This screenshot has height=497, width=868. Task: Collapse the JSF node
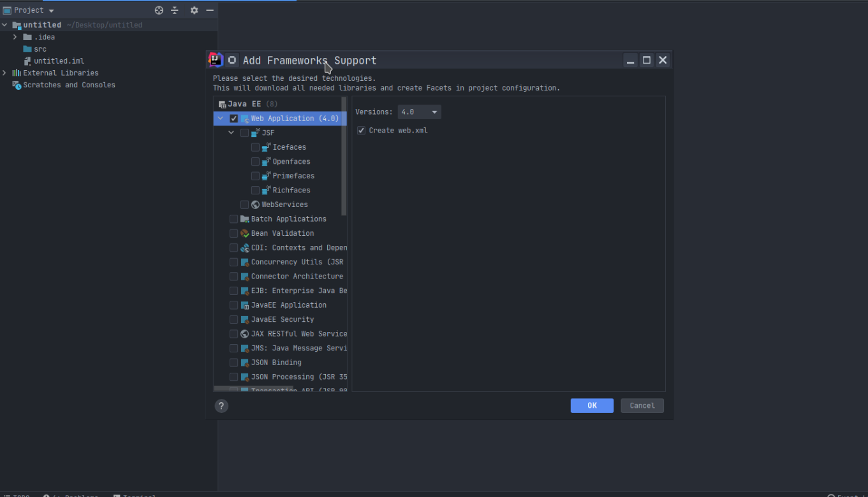[x=232, y=133]
